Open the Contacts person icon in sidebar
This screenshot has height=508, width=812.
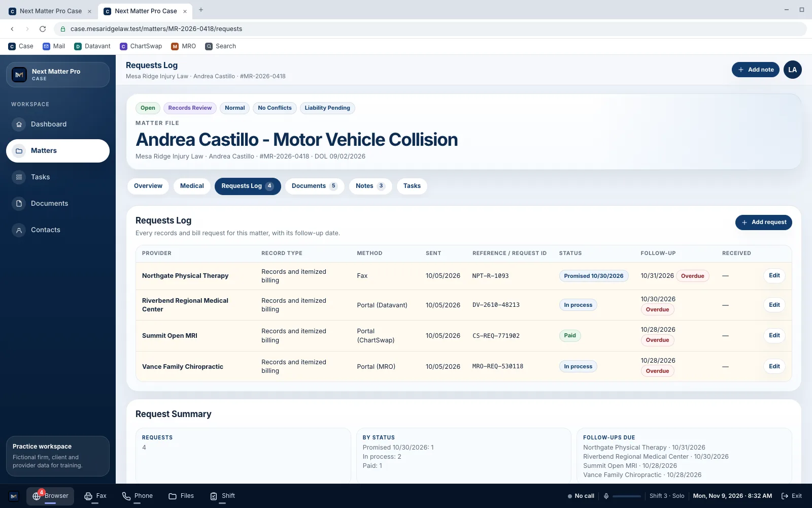19,230
